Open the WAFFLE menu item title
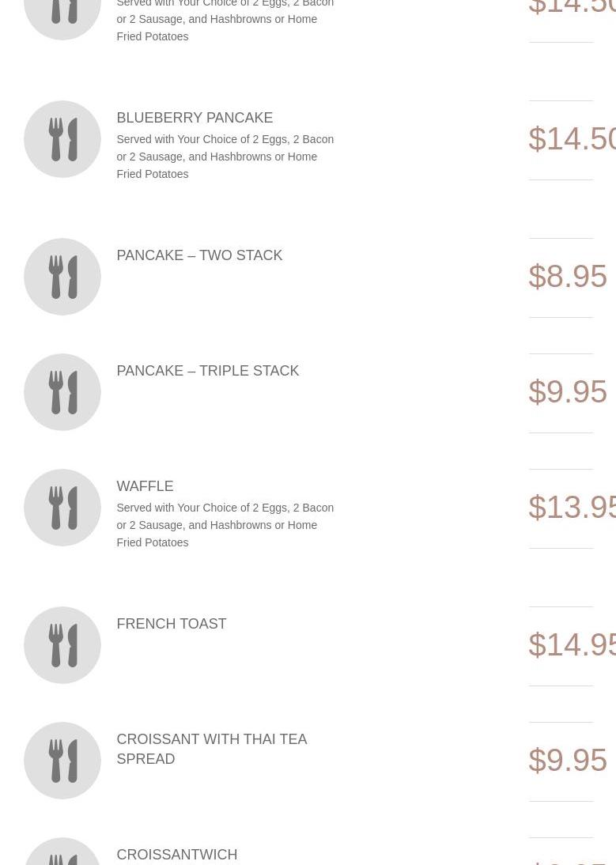The height and width of the screenshot is (865, 616). point(145,486)
